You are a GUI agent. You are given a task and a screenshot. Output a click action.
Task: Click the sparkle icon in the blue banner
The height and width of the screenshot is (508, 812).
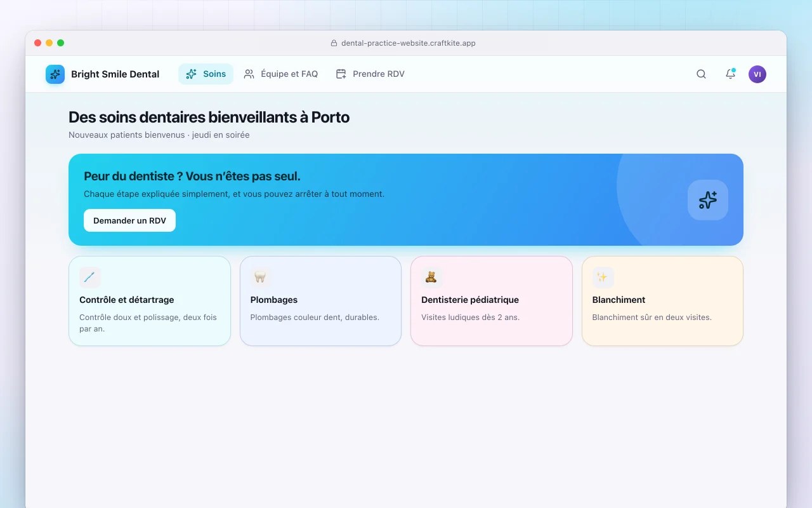click(708, 200)
